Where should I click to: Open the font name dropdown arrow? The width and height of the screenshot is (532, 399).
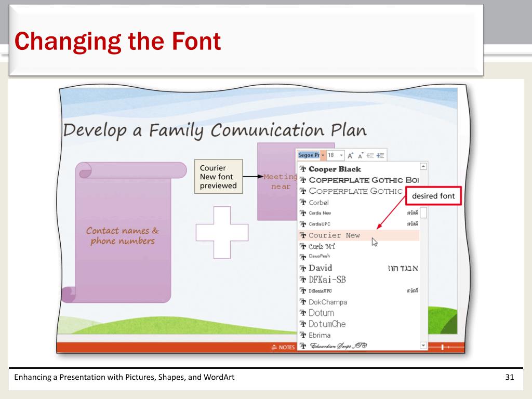click(323, 155)
